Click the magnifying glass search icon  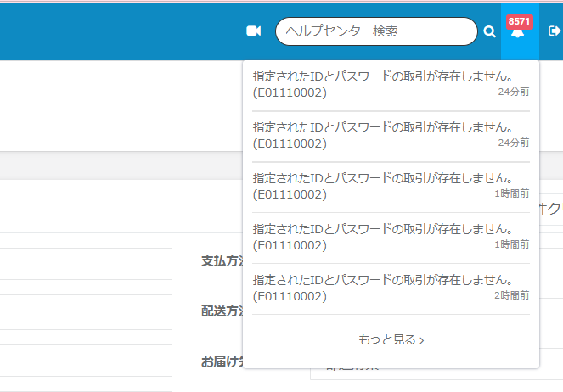tap(489, 32)
